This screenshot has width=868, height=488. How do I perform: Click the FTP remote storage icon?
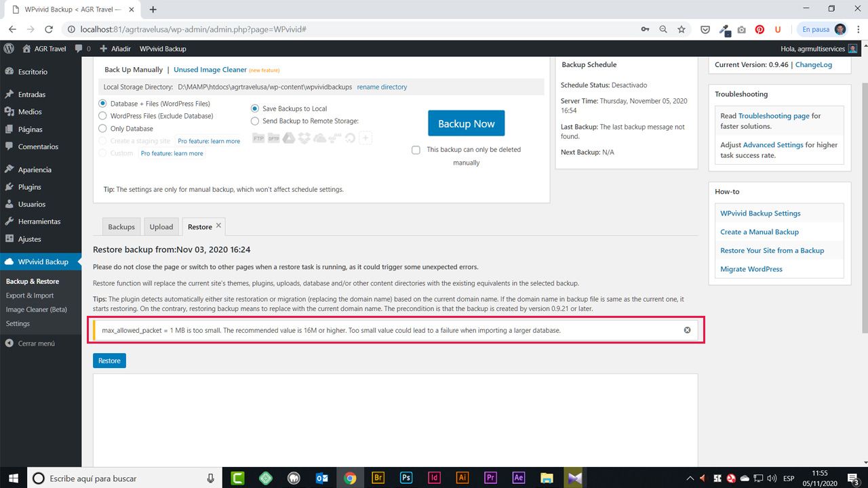point(258,138)
